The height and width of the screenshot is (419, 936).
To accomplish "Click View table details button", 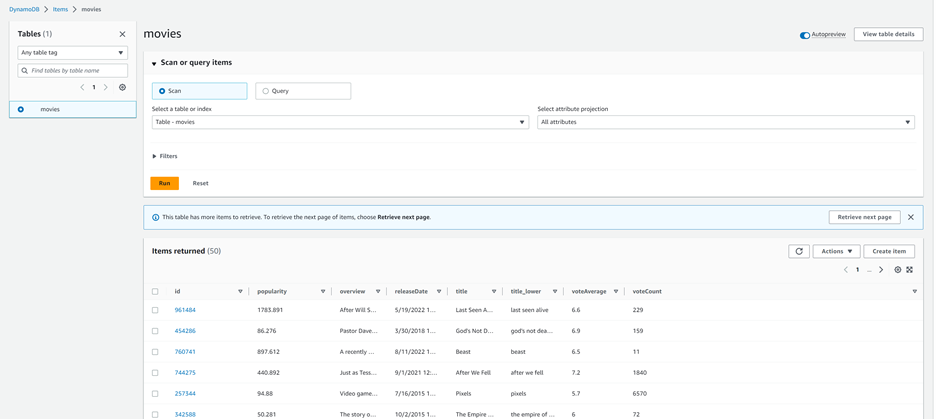I will [888, 34].
